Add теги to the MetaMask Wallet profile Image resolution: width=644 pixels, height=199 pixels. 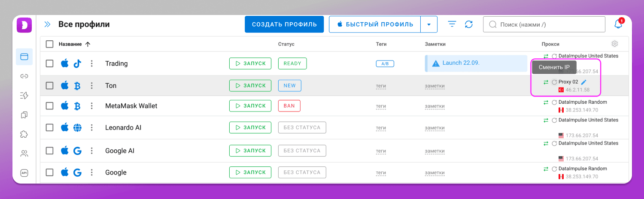381,106
